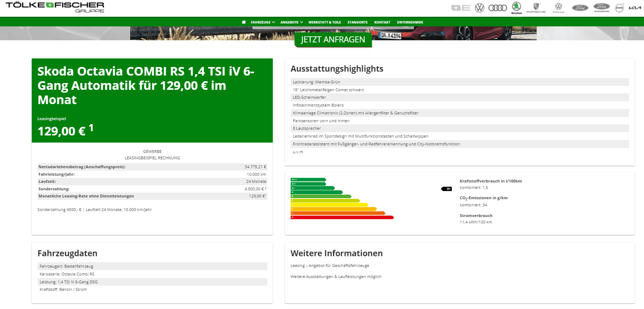Select the Kia brand logo
The height and width of the screenshot is (309, 644).
(635, 8)
